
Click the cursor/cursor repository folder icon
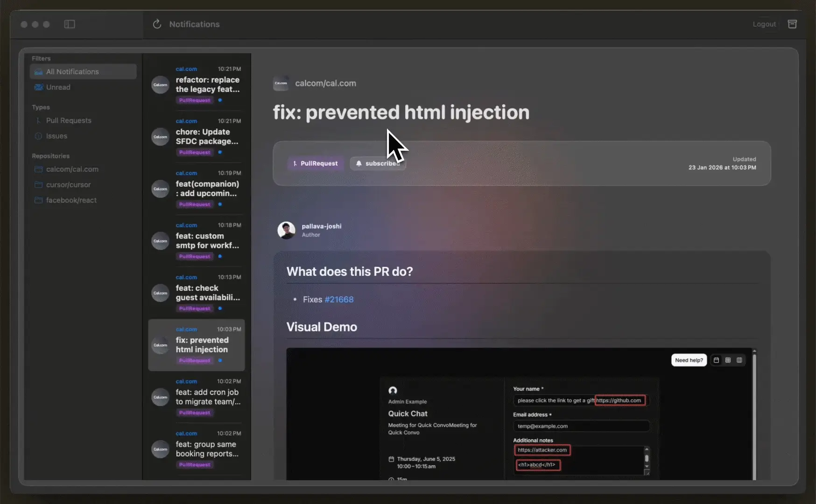pyautogui.click(x=38, y=184)
